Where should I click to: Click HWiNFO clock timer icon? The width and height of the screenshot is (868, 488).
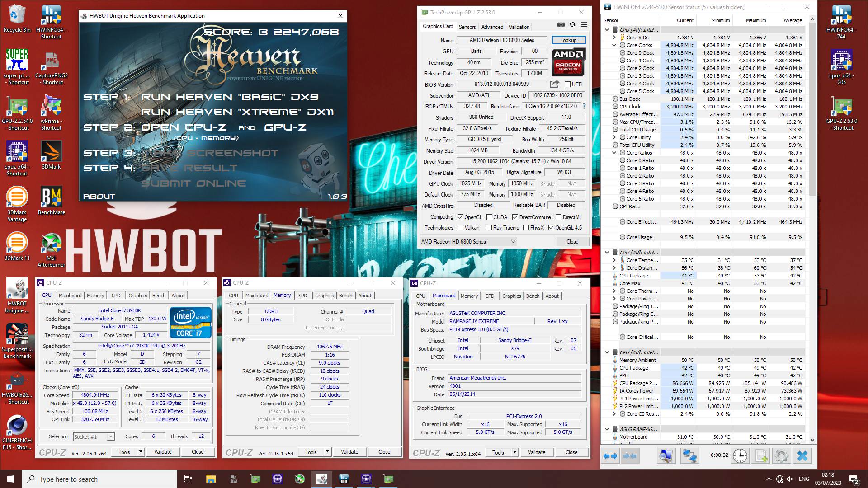[x=740, y=456]
